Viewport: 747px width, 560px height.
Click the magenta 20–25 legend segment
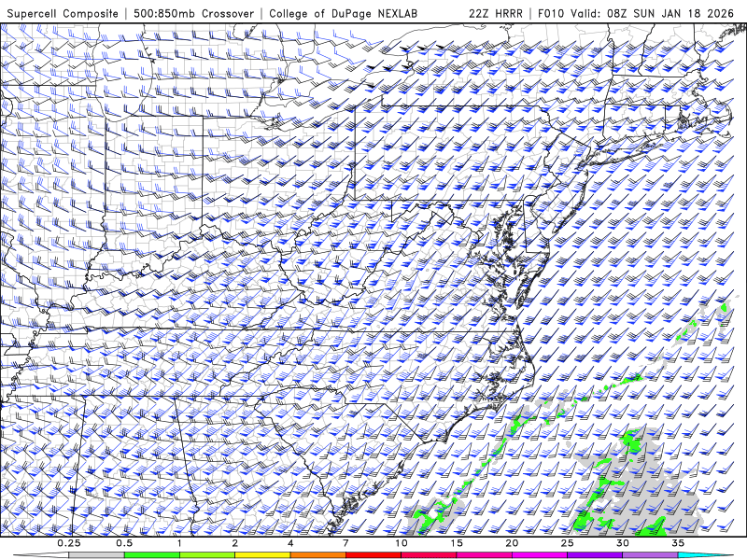coord(540,555)
